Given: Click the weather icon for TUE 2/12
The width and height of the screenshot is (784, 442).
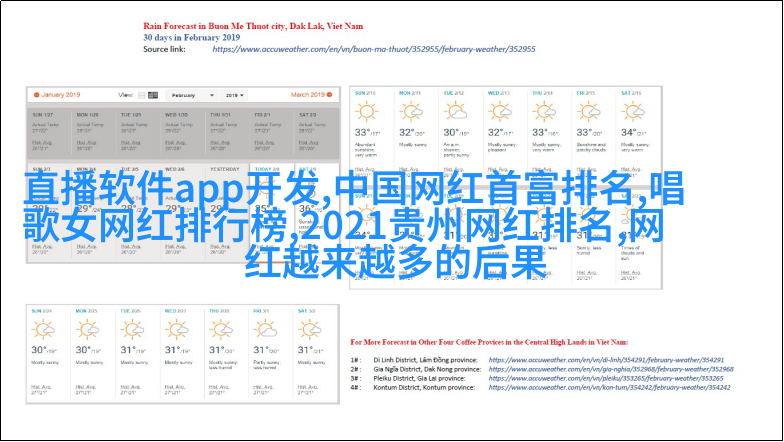Looking at the screenshot, I should coord(456,111).
